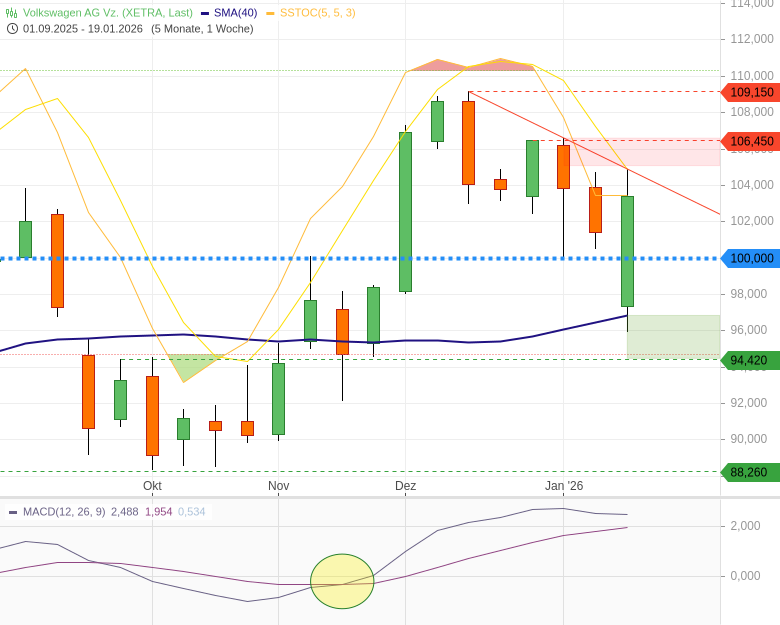Screen dimensions: 780x625
Task: Click the orange SSTOC legend marker
Action: [271, 13]
